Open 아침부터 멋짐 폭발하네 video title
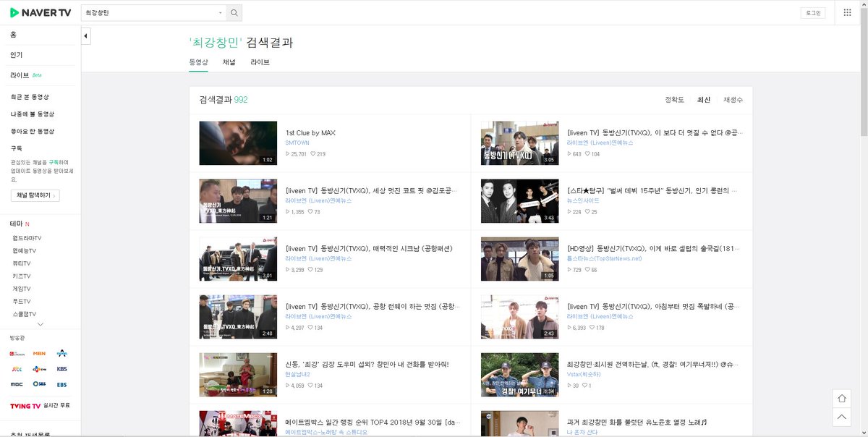 655,307
